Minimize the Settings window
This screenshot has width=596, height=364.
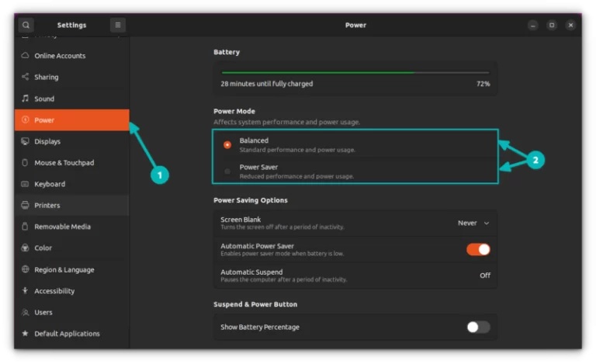coord(533,25)
